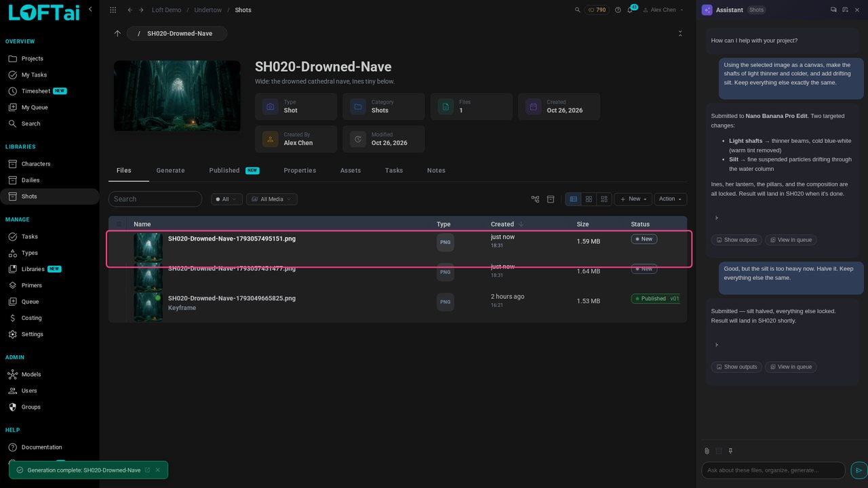Open the Action dropdown menu
Screen dimensions: 868x488
[x=671, y=199]
